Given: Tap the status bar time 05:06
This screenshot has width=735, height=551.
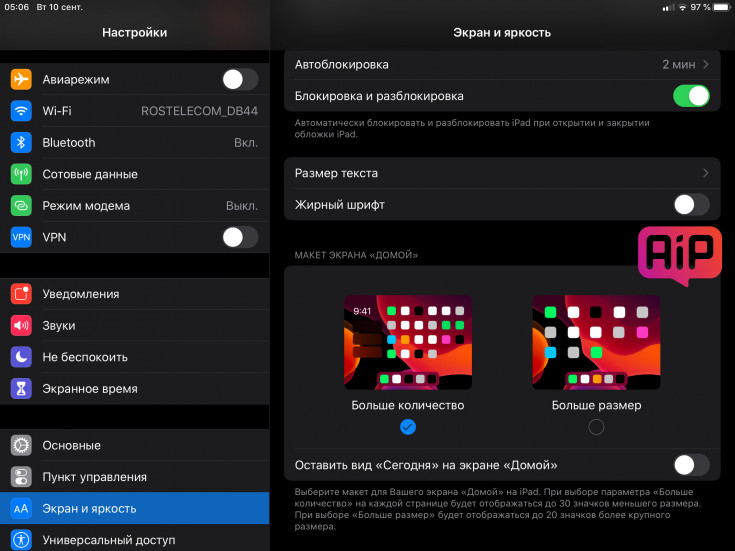Looking at the screenshot, I should tap(16, 8).
